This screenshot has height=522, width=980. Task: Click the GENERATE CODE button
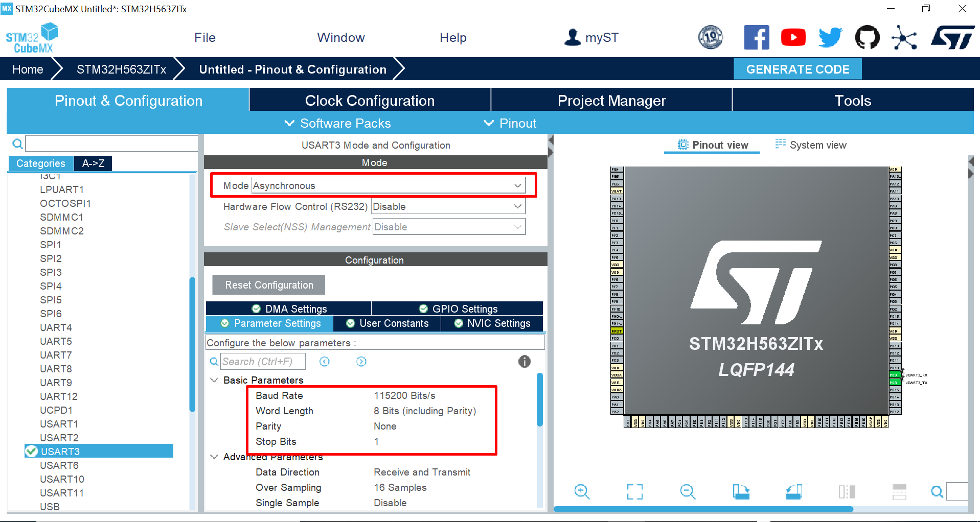tap(797, 69)
